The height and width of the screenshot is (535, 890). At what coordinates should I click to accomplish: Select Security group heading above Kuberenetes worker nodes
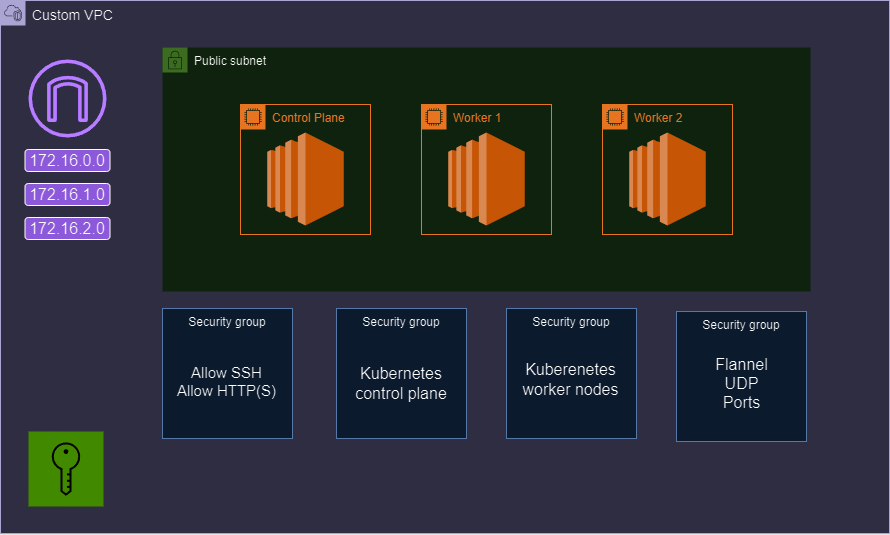click(x=571, y=322)
